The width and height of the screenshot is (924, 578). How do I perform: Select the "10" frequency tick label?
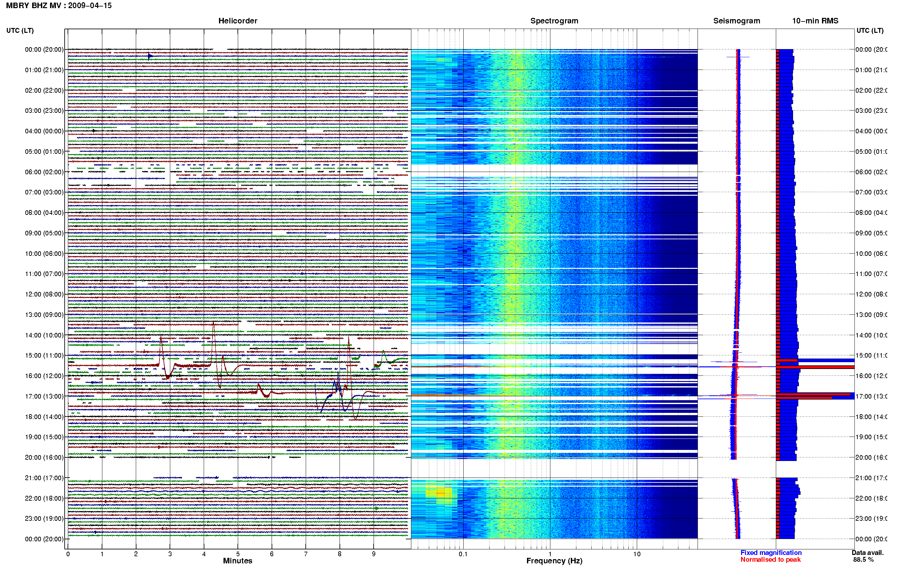(x=636, y=554)
